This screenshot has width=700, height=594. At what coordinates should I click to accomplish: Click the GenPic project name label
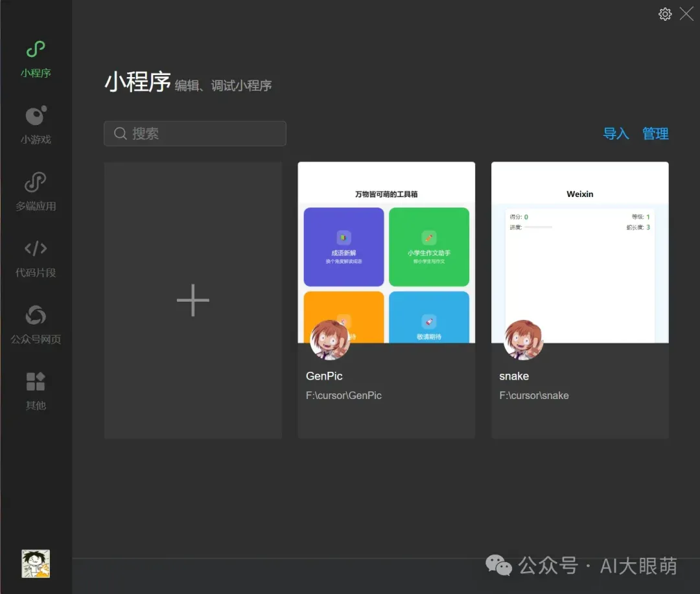[324, 376]
